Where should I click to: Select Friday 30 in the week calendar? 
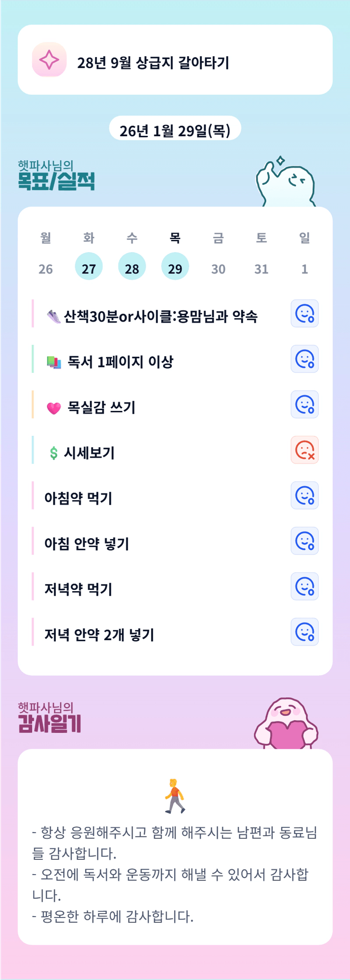coord(218,269)
